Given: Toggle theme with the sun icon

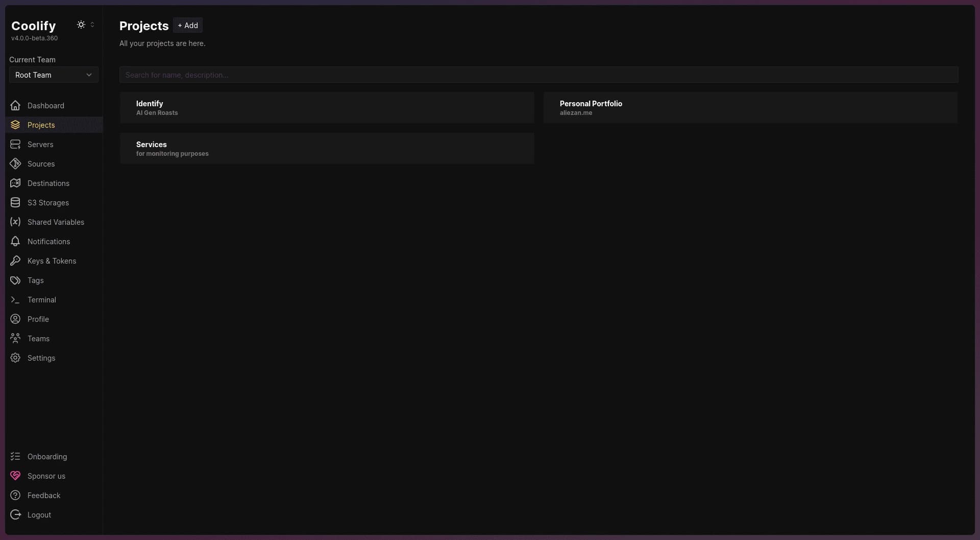Looking at the screenshot, I should click(x=81, y=25).
